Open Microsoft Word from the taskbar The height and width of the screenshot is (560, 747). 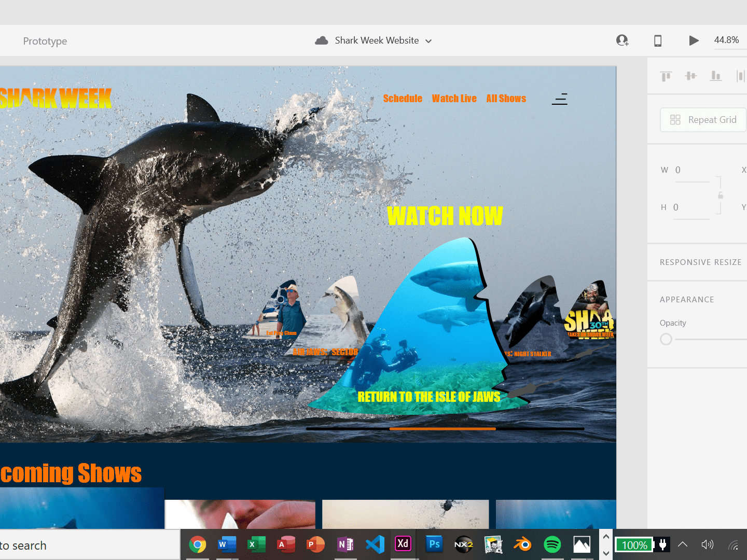[227, 544]
